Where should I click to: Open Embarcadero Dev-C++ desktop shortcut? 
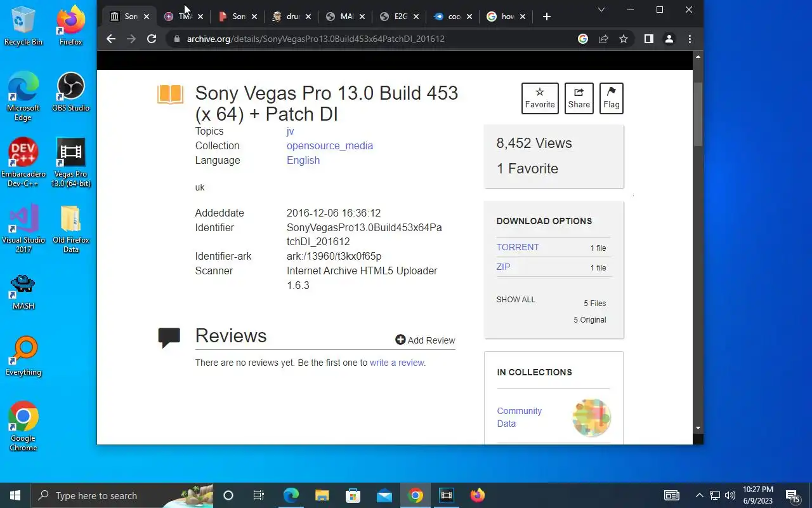click(23, 163)
